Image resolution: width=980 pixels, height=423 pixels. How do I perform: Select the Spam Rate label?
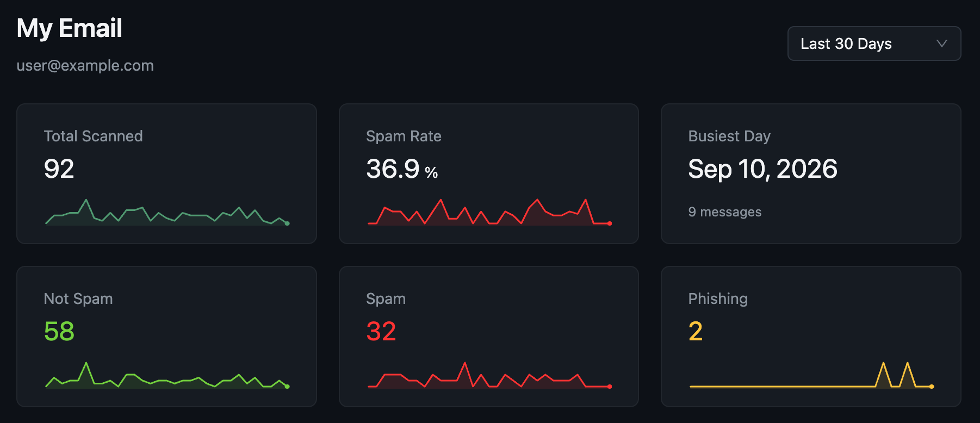tap(404, 136)
